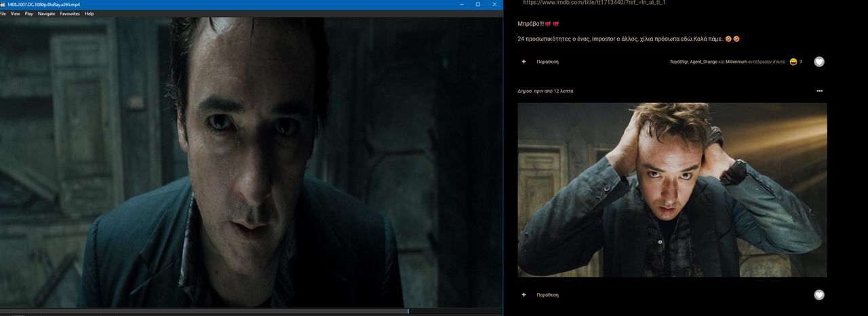
Task: Open the View menu in the media player
Action: (x=15, y=14)
